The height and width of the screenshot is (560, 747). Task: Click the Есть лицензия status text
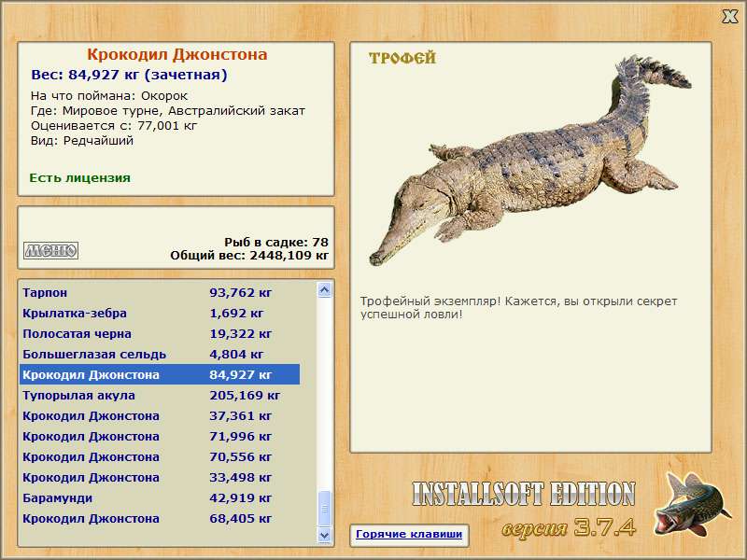pos(79,177)
